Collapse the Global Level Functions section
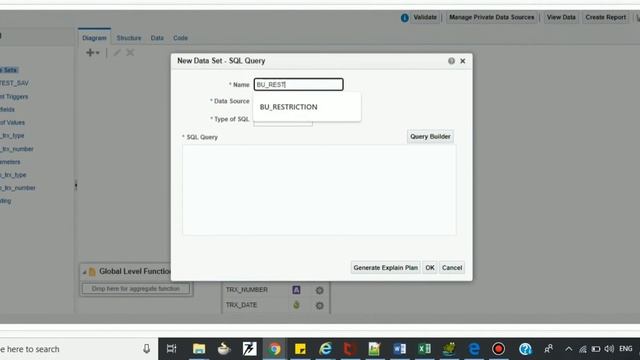This screenshot has width=640, height=360. click(84, 272)
